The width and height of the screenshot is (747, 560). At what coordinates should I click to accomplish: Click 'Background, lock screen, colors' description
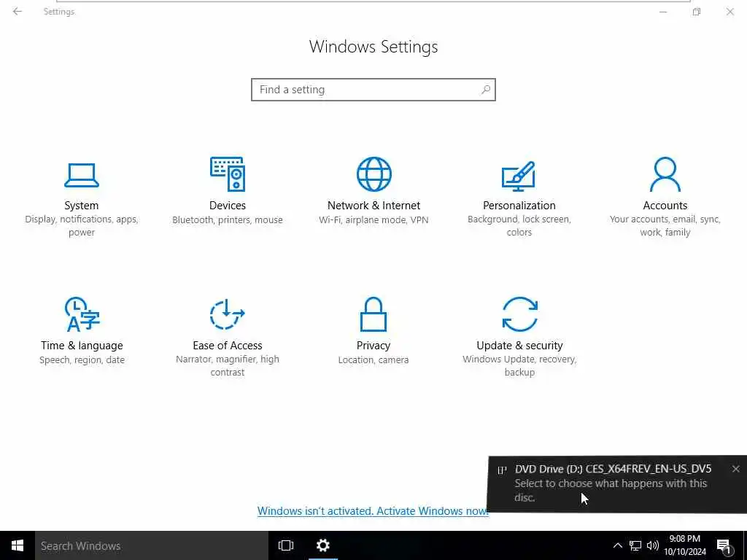[x=519, y=226]
